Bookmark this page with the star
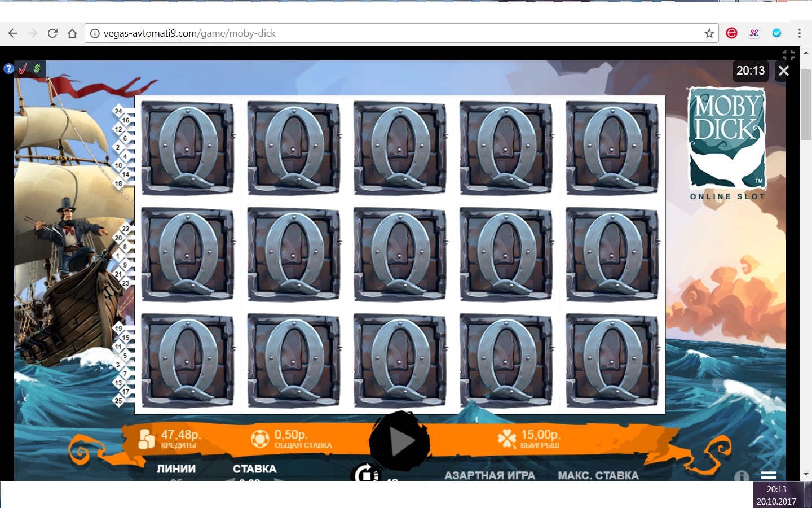Image resolution: width=812 pixels, height=508 pixels. [x=709, y=33]
